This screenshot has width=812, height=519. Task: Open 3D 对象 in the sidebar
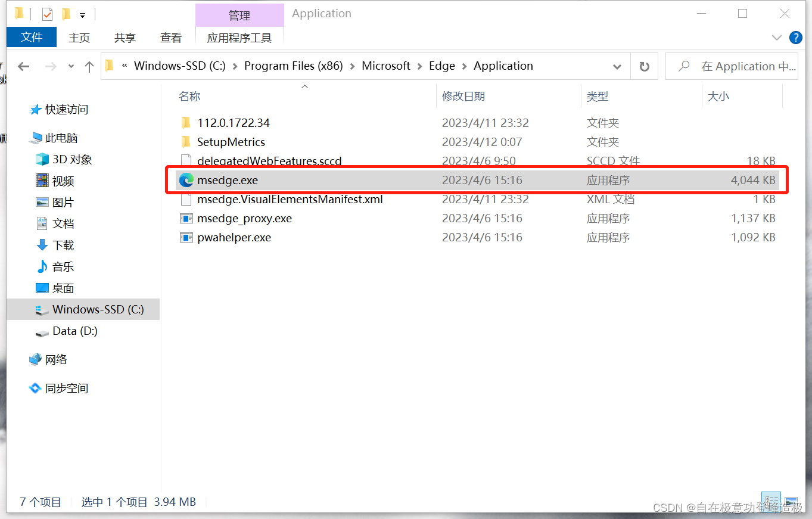click(x=72, y=160)
